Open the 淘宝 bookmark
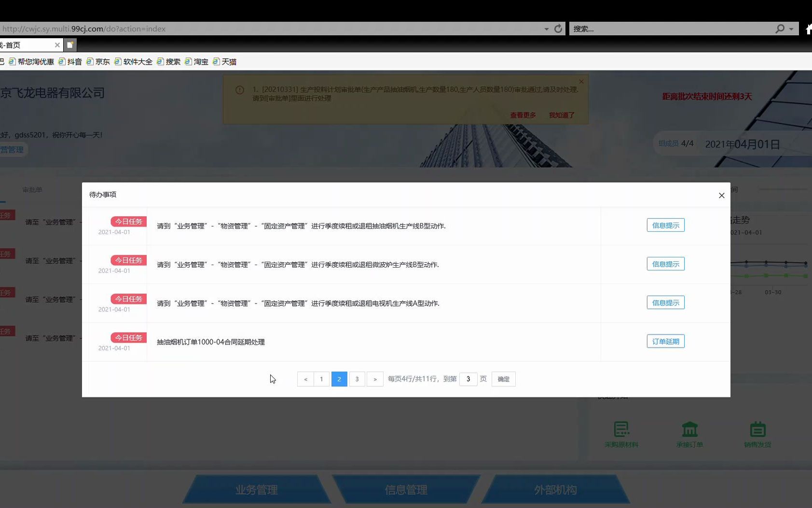Screen dimensions: 812x508 [x=196, y=61]
